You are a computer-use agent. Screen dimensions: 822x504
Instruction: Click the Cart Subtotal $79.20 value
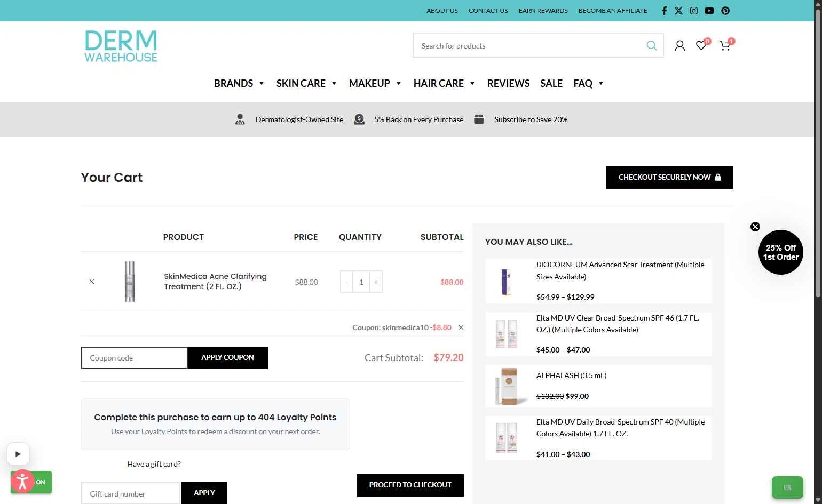[x=448, y=357]
